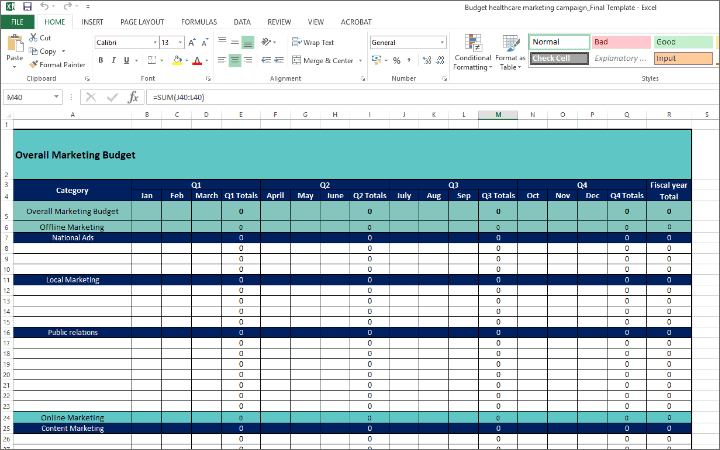This screenshot has width=720, height=450.
Task: Apply the Bad cell style
Action: (x=618, y=42)
